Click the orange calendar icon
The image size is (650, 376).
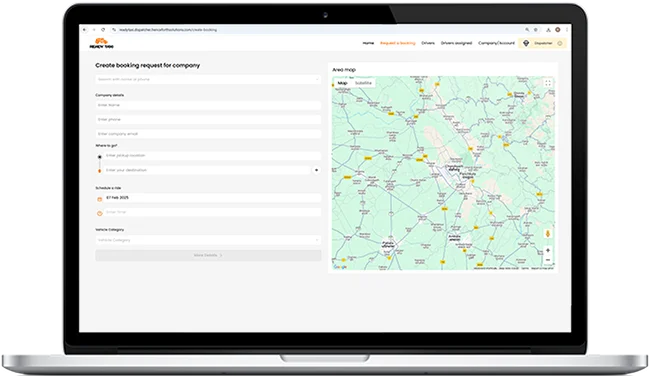[99, 199]
